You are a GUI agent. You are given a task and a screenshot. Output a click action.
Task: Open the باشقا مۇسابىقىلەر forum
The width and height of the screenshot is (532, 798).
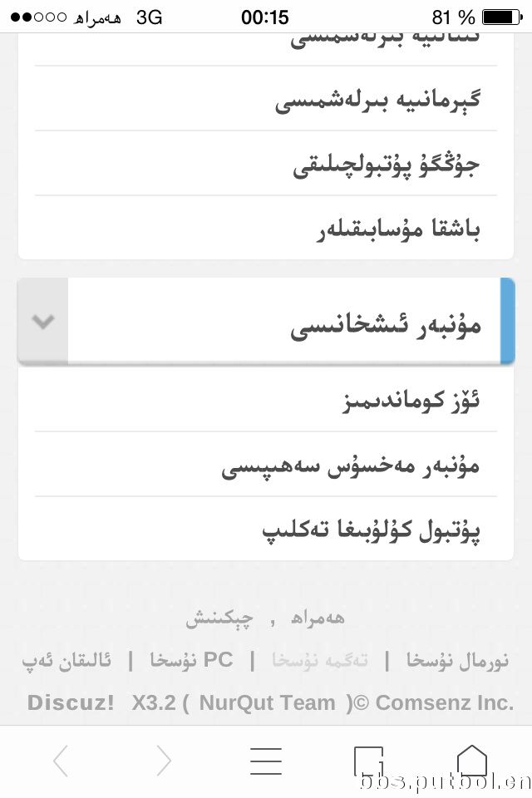coord(266,228)
